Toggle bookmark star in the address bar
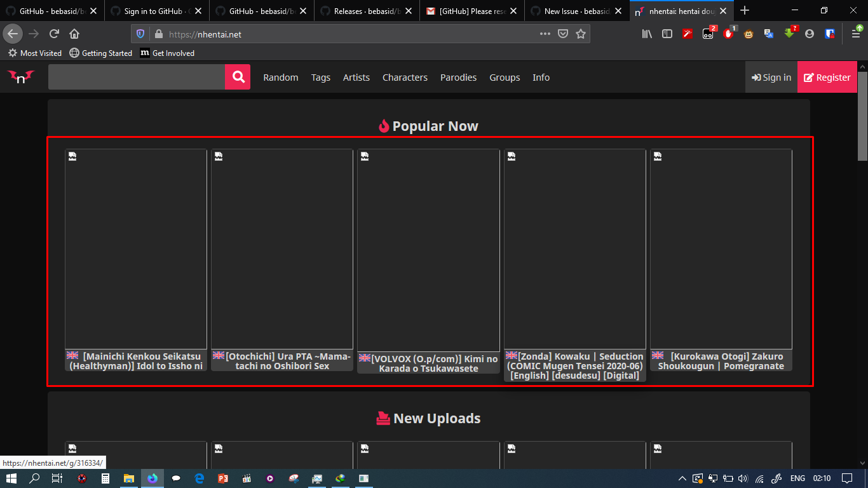This screenshot has width=868, height=488. 581,34
